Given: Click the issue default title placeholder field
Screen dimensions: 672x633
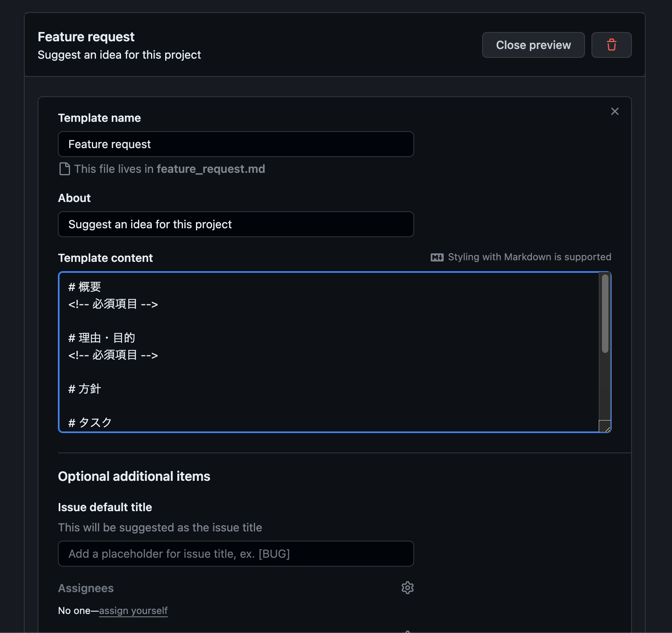Looking at the screenshot, I should point(236,554).
